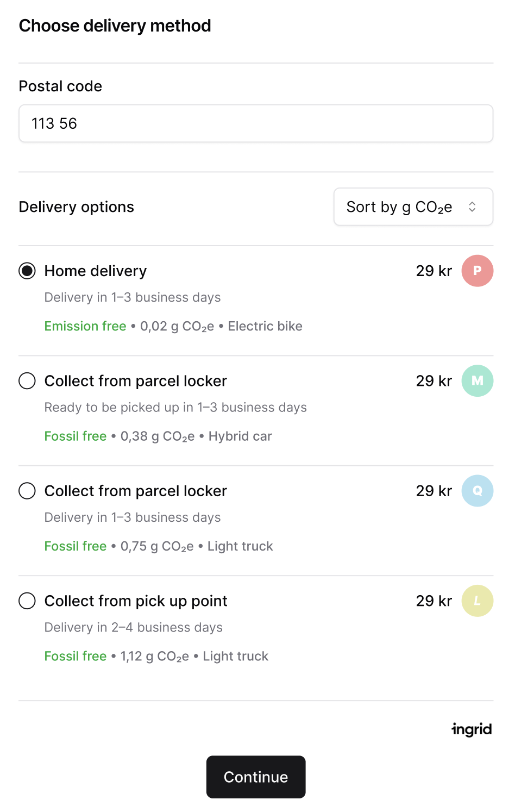Select the Collect from pick up point radio
Viewport: 515px width, 812px height.
[x=27, y=601]
